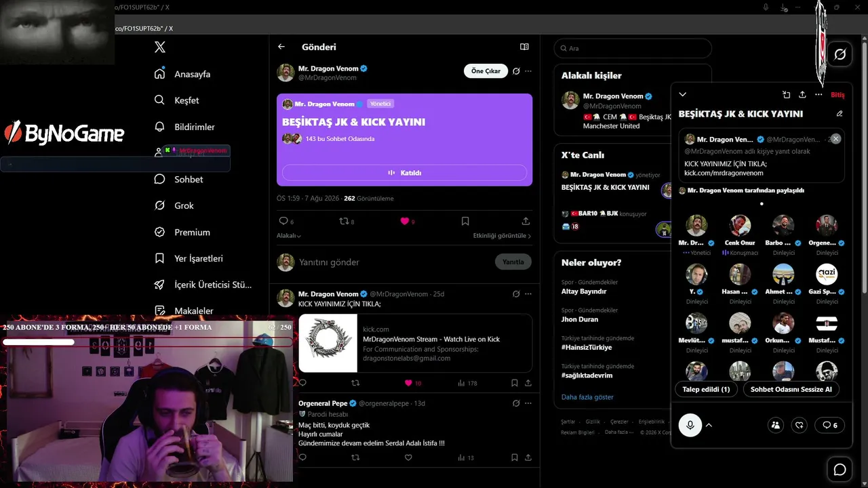Share the main Space post

[x=526, y=221]
